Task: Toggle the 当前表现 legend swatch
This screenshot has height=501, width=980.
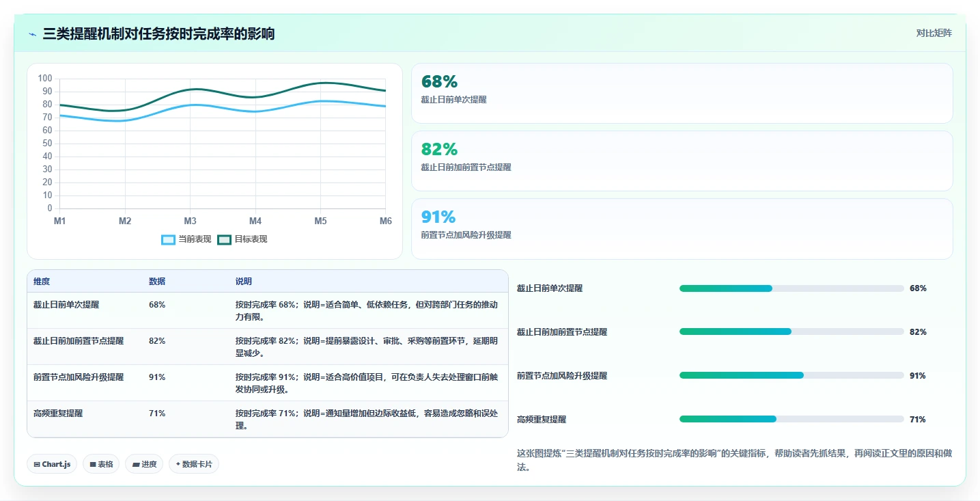Action: pos(168,239)
